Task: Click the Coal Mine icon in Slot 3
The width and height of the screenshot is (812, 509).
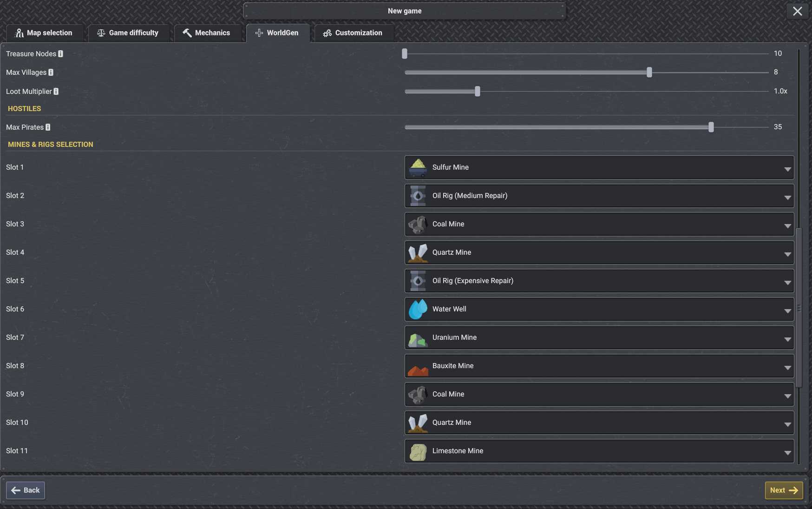Action: [418, 225]
